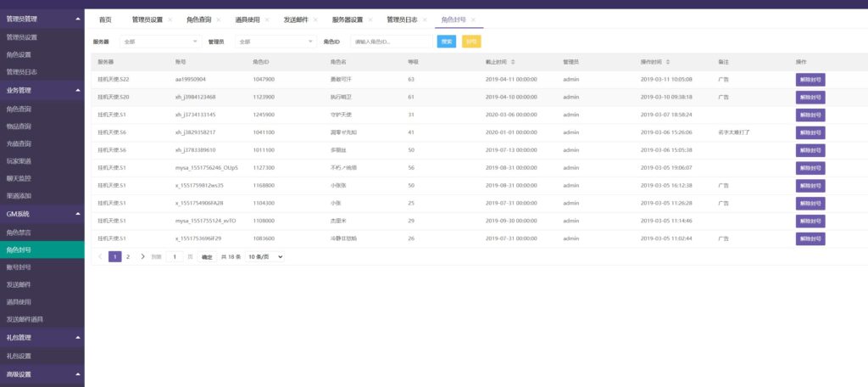
Task: Collapse the 礼包管理 sidebar section
Action: (x=78, y=338)
